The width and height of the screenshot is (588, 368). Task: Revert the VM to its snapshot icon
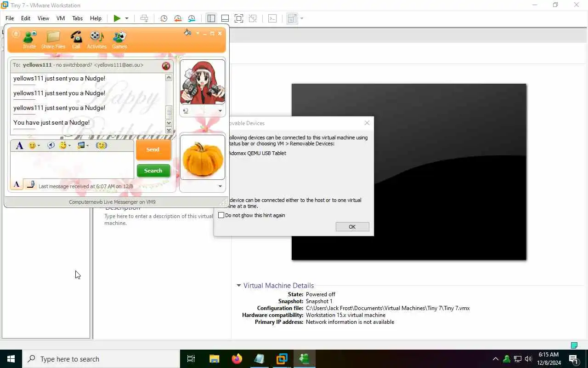coord(178,18)
